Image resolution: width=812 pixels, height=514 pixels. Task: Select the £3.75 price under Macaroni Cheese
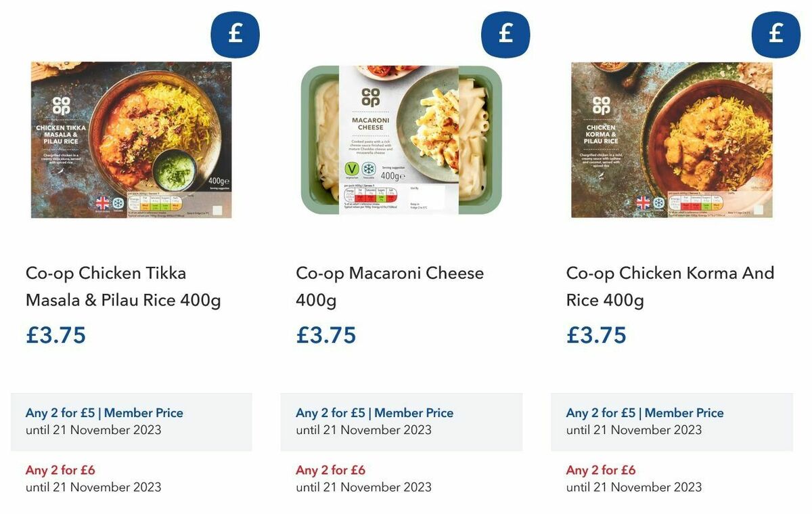[326, 335]
